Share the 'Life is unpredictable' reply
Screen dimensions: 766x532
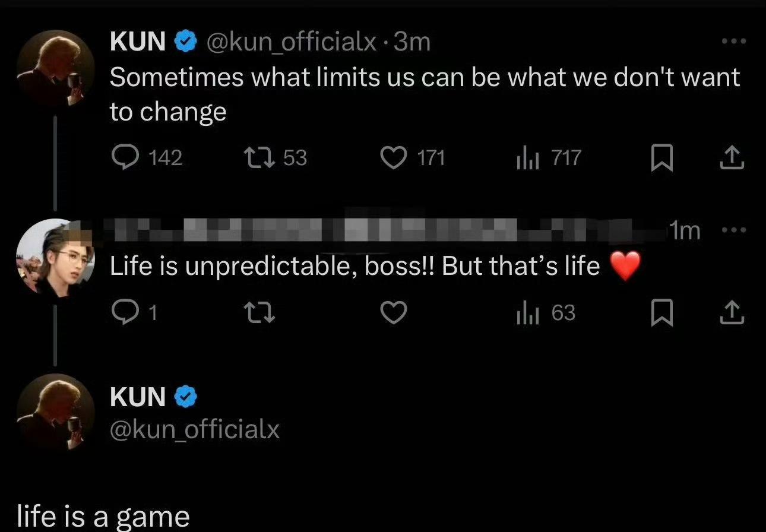(x=732, y=313)
